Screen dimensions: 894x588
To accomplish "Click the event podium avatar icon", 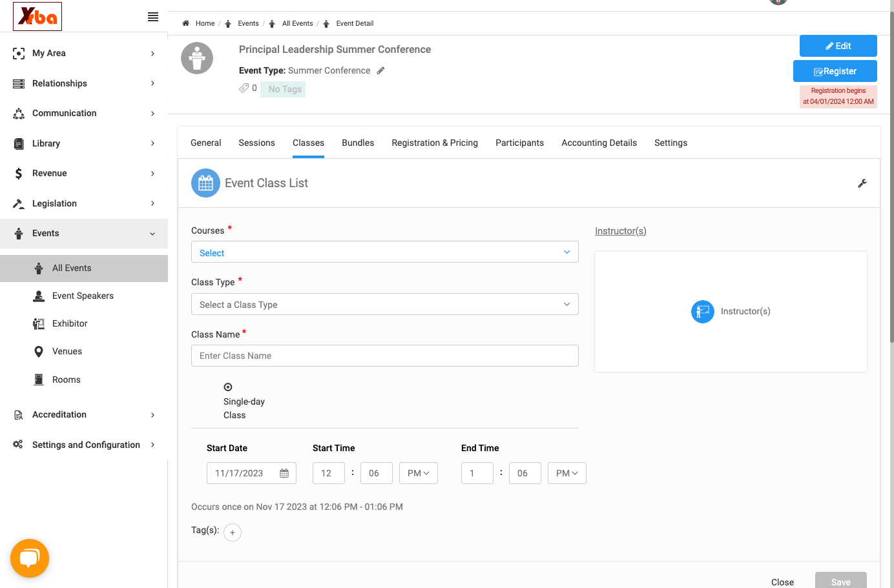I will point(197,58).
